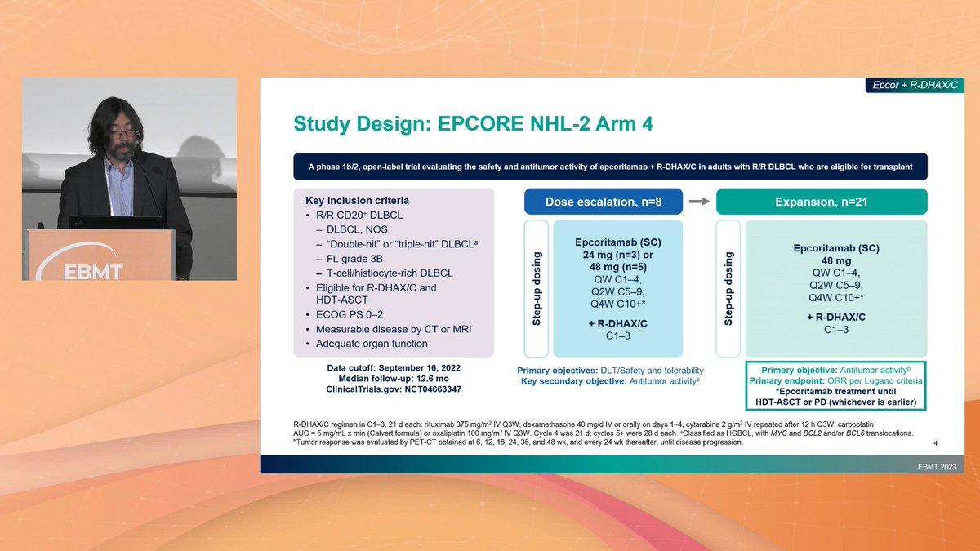Click the "ClinicalTrials.gov: NCT04663347" identifier
Screen dimensions: 980x551
click(x=394, y=389)
